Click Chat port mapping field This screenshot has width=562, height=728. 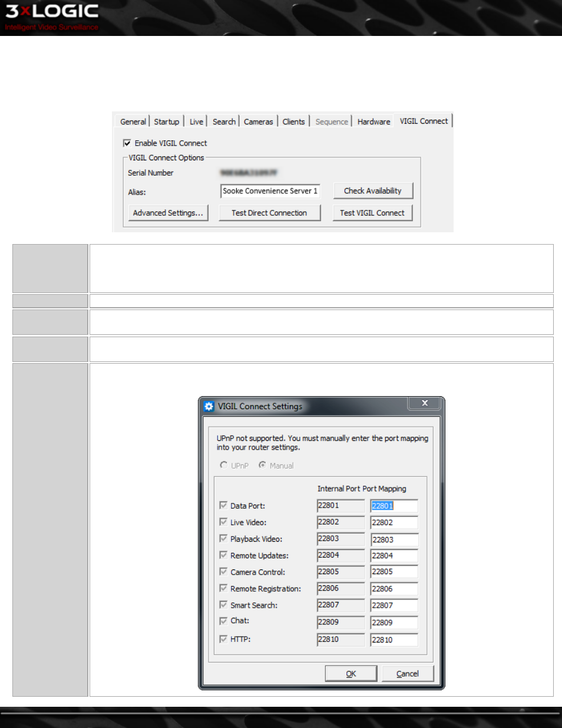click(x=394, y=622)
